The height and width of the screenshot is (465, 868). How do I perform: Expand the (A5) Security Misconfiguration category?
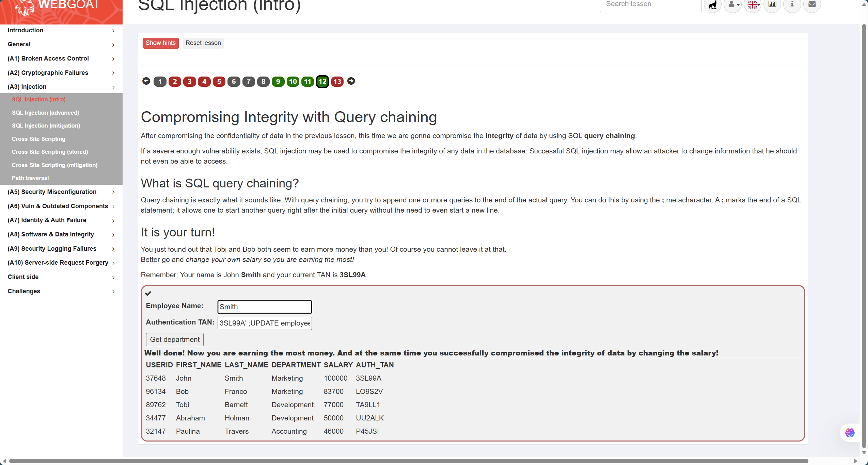point(61,192)
